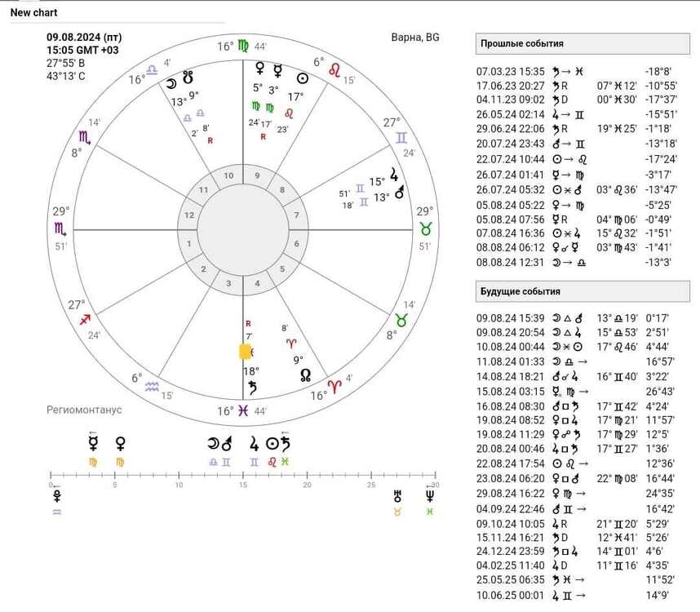Image resolution: width=700 pixels, height=612 pixels.
Task: Select the Neptune glyph under the degree scale
Action: pyautogui.click(x=430, y=496)
